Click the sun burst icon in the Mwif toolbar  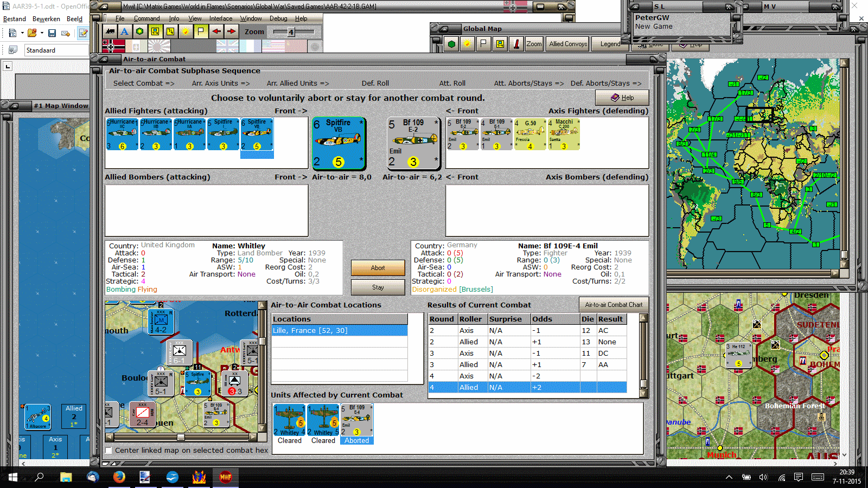tap(186, 31)
